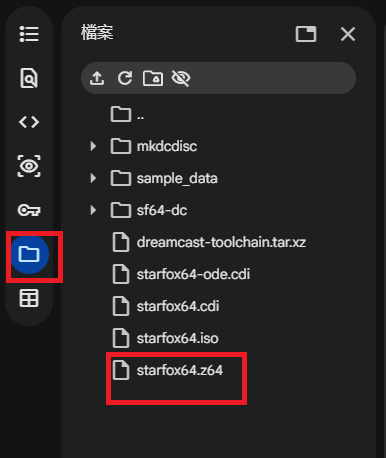Open files panel in new tab
Image resolution: width=386 pixels, height=458 pixels.
(306, 34)
